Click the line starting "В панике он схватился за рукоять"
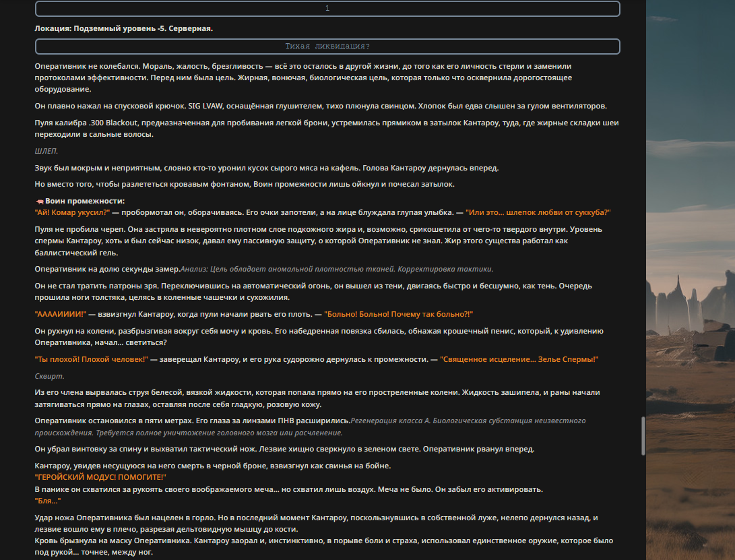 click(x=289, y=489)
